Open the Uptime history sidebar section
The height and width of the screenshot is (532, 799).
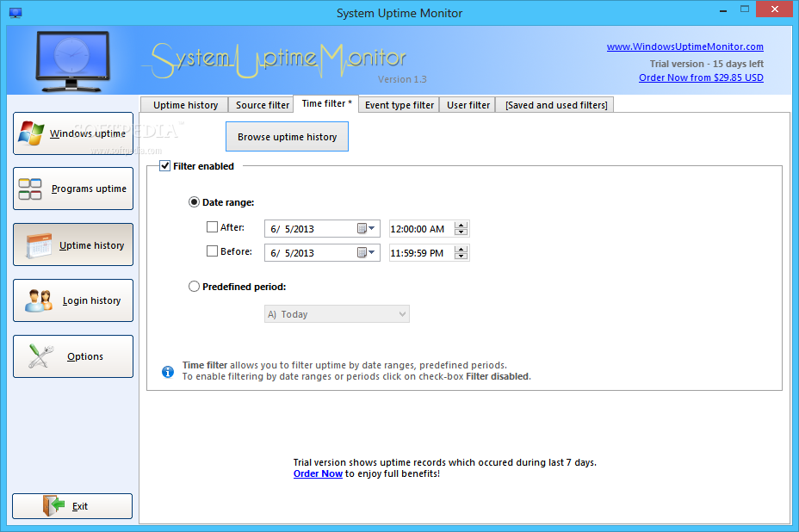(x=73, y=244)
